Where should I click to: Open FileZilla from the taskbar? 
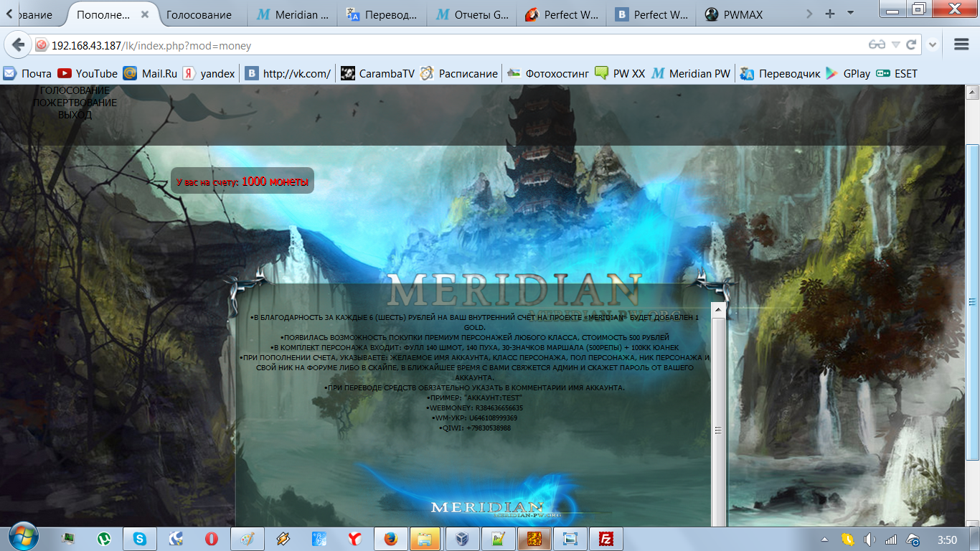pyautogui.click(x=606, y=539)
